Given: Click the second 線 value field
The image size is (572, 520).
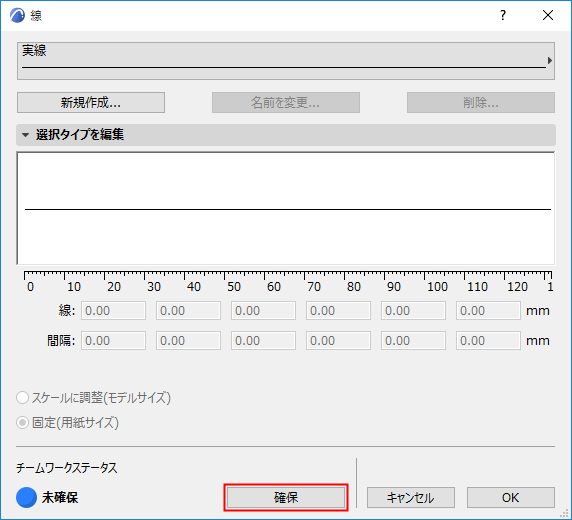Looking at the screenshot, I should [188, 311].
